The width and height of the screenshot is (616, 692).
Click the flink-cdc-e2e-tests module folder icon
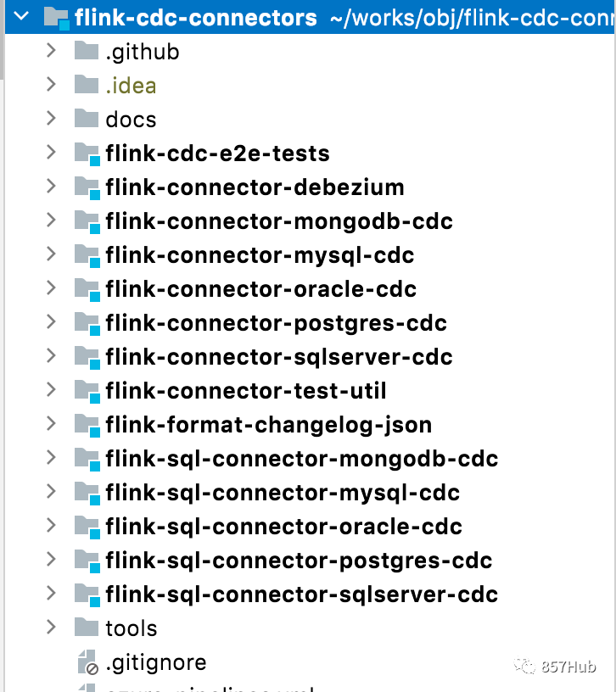coord(87,154)
